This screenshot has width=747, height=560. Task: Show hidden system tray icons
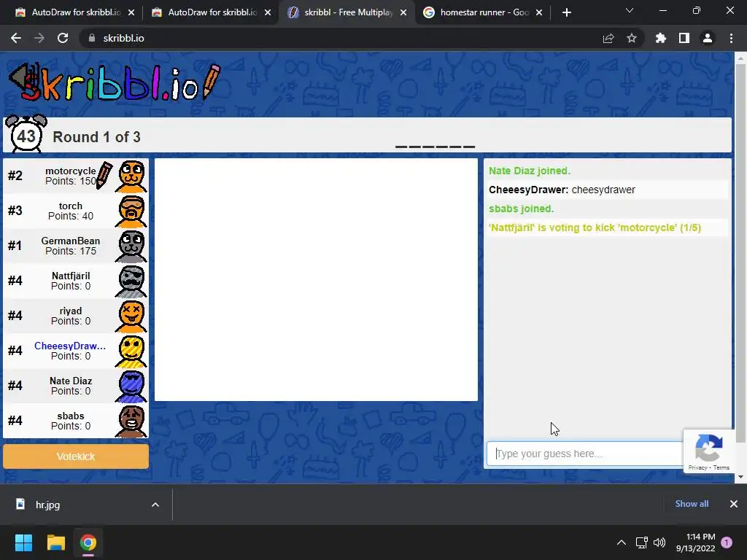click(622, 542)
